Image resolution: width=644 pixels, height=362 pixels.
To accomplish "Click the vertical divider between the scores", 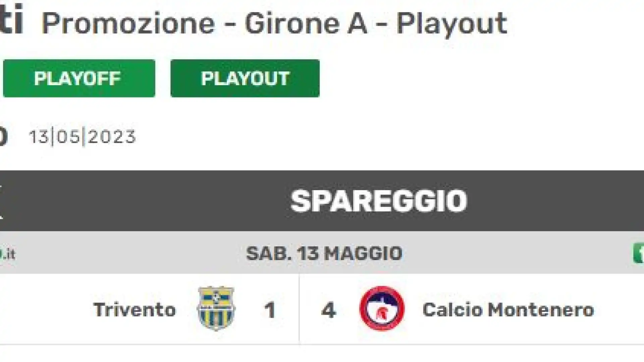I will click(x=299, y=309).
